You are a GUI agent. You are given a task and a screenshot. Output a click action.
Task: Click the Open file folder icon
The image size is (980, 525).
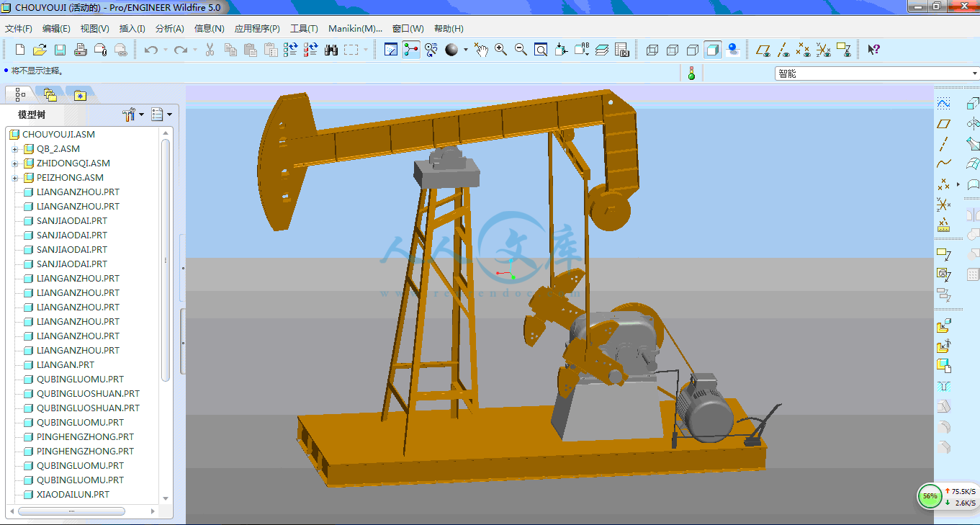40,50
